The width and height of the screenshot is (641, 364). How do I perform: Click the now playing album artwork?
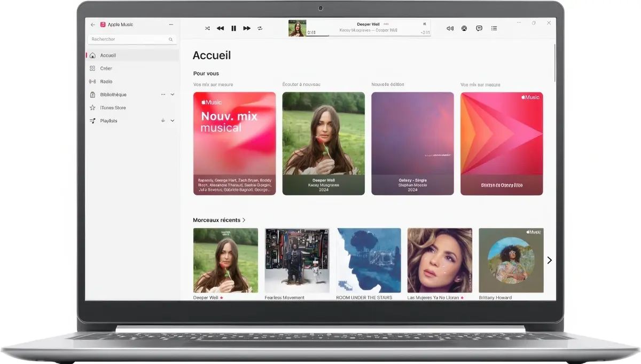296,28
